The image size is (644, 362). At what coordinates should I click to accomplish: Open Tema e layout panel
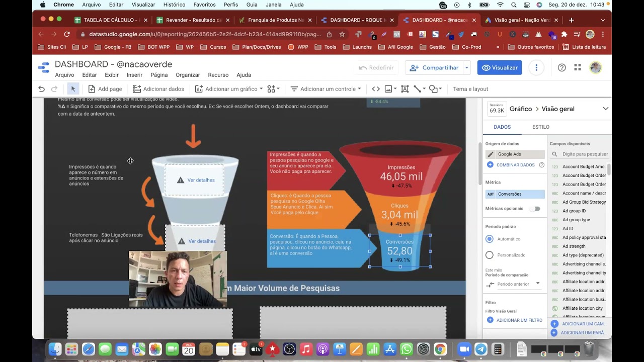click(470, 89)
